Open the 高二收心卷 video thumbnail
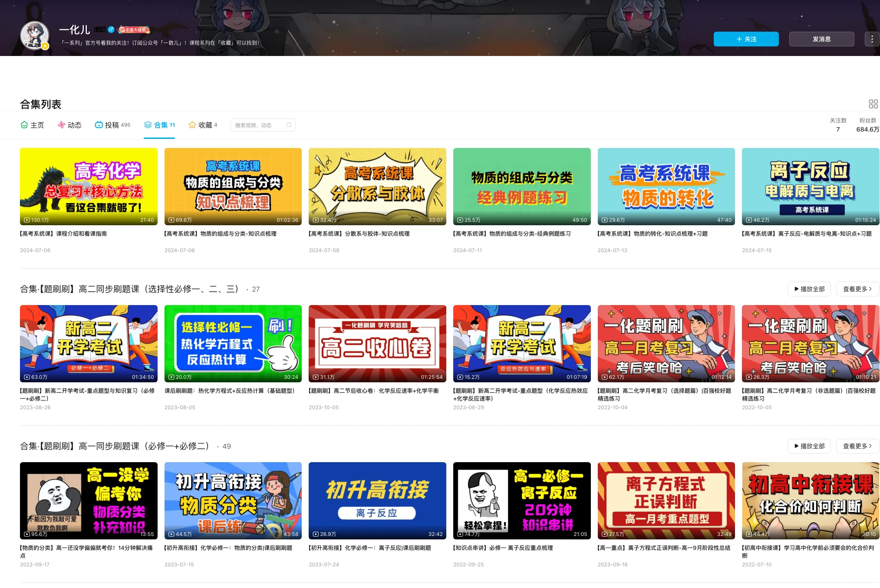The height and width of the screenshot is (588, 880). tap(377, 343)
